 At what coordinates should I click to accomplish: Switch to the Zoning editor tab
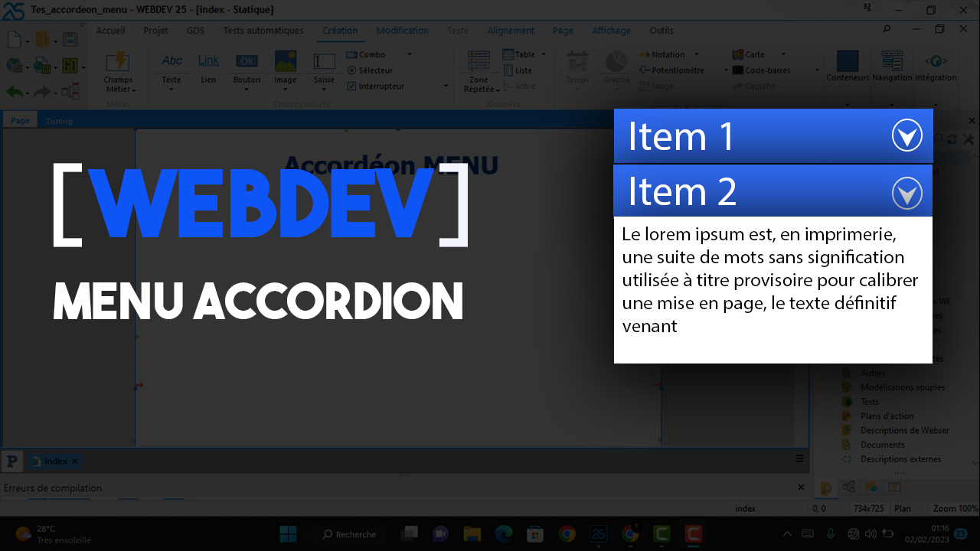point(59,121)
